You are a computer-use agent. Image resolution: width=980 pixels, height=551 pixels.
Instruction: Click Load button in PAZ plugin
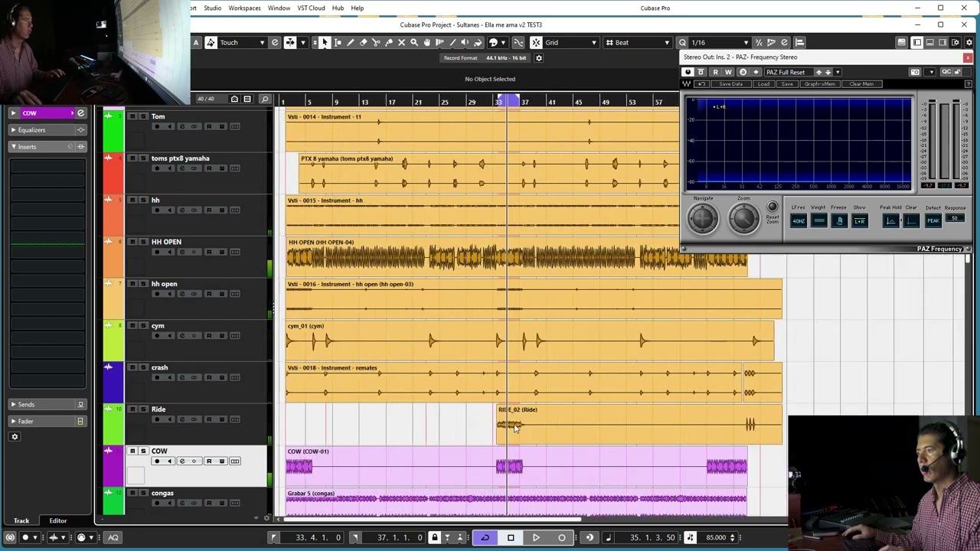coord(764,84)
